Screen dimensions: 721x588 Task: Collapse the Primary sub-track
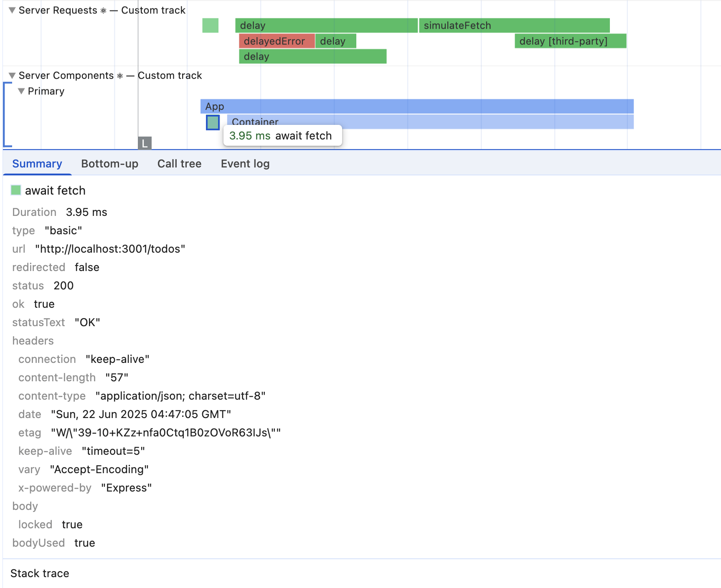21,91
